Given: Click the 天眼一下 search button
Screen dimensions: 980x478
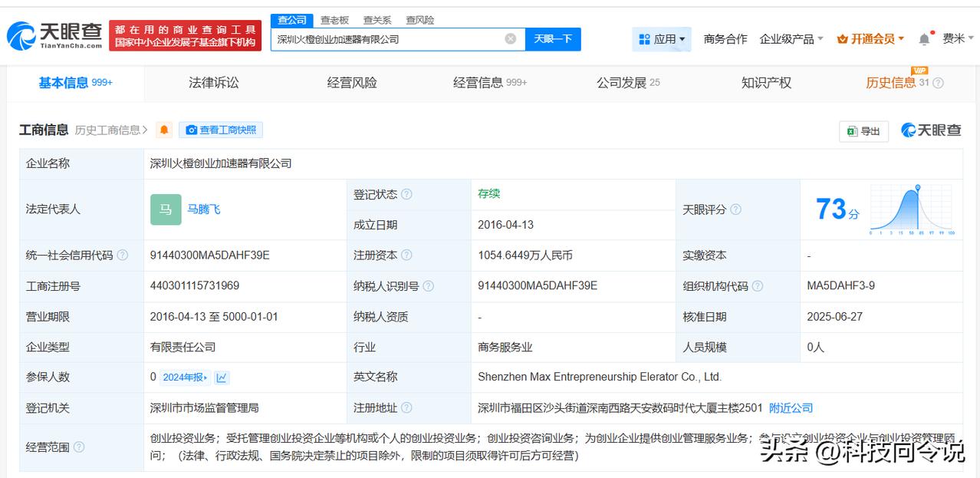Looking at the screenshot, I should pos(553,39).
